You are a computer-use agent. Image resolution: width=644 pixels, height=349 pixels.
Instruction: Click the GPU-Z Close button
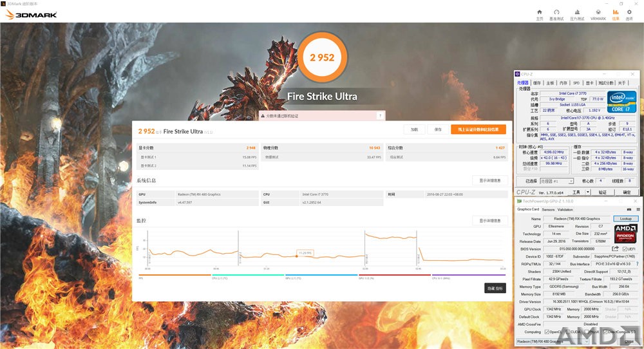coord(629,342)
